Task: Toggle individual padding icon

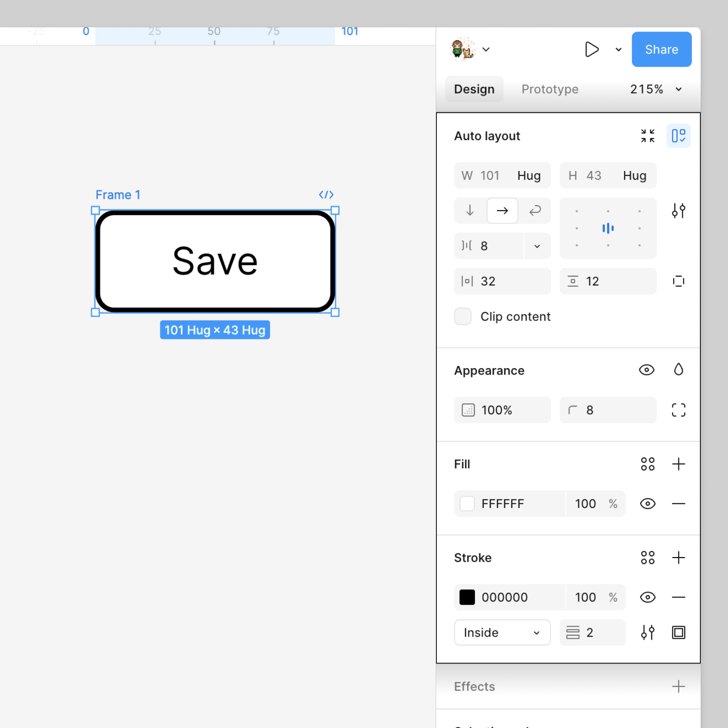Action: pos(678,281)
